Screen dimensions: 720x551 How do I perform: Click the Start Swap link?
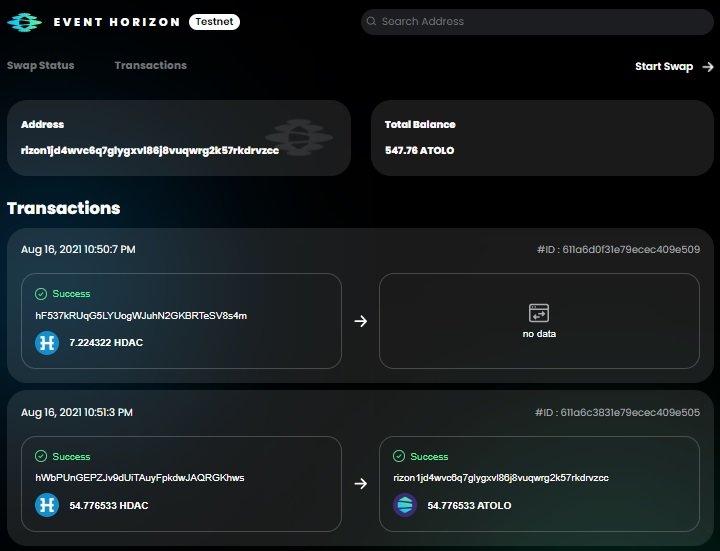pos(664,67)
